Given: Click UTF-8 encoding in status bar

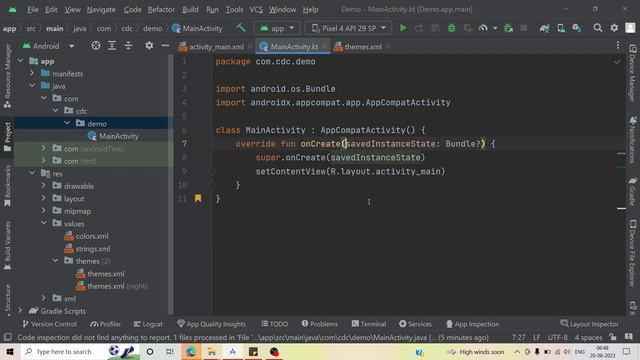Looking at the screenshot, I should point(557,337).
